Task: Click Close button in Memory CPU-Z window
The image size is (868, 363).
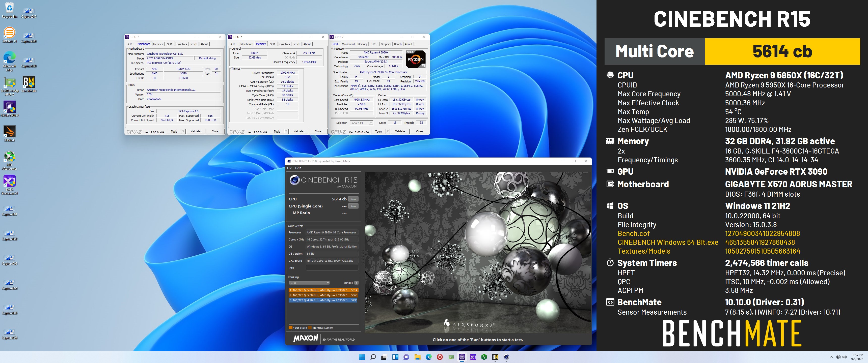Action: tap(318, 131)
